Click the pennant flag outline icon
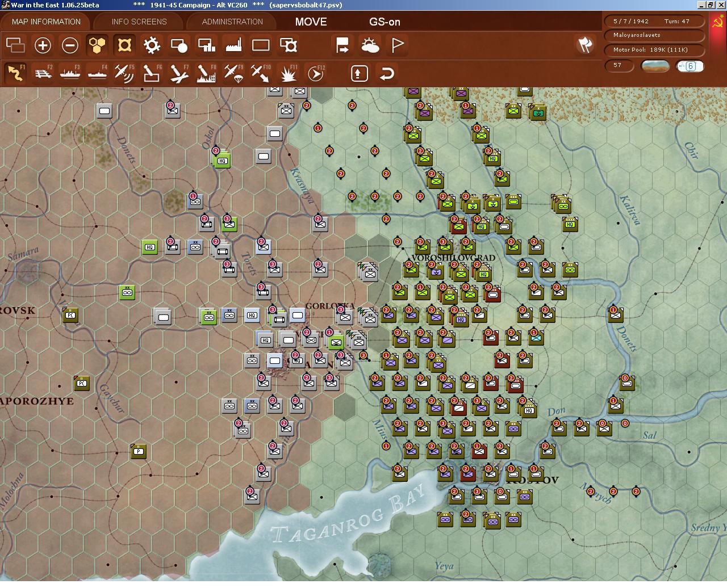Image resolution: width=727 pixels, height=588 pixels. [x=397, y=45]
